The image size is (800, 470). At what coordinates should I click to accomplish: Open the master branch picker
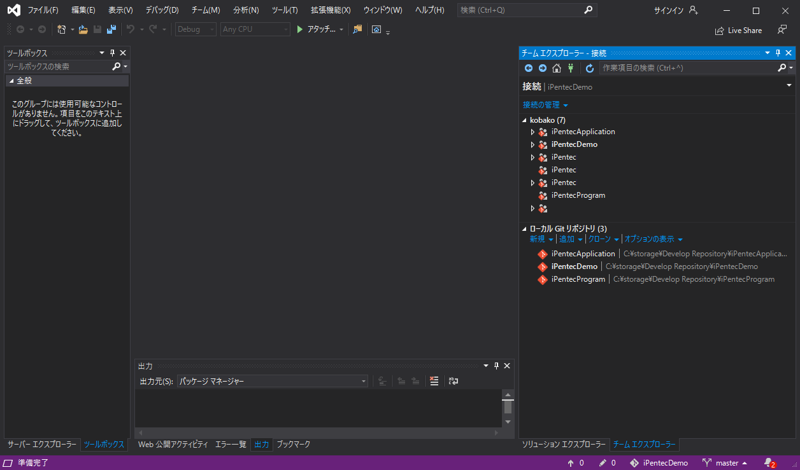click(x=724, y=463)
